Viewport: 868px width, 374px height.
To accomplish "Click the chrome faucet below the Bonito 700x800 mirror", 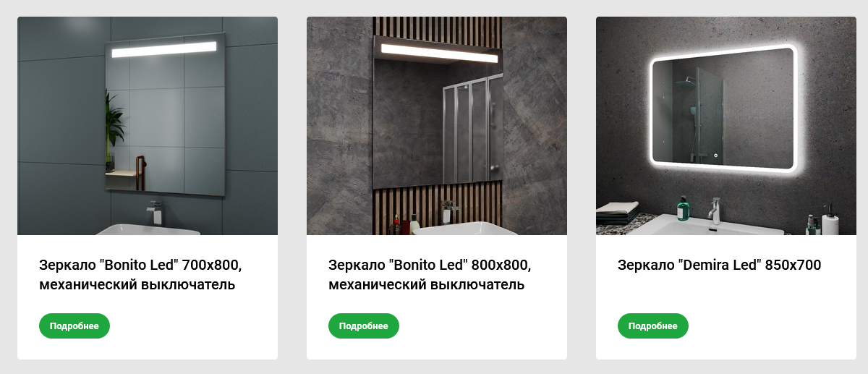I will 154,212.
